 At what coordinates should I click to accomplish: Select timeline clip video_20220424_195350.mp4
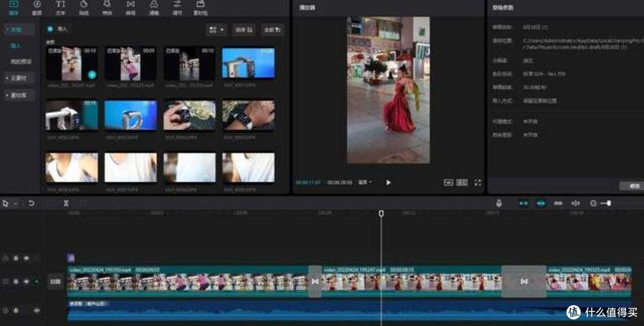[x=188, y=282]
